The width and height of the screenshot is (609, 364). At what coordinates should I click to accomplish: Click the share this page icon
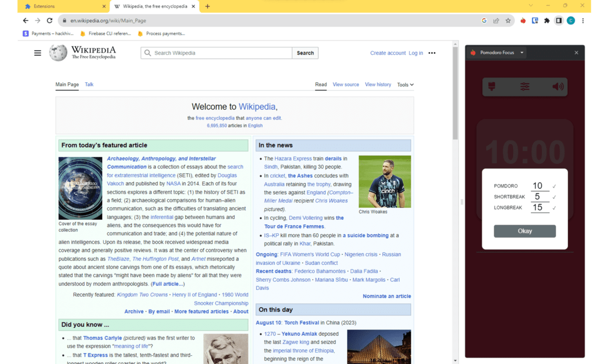[x=496, y=21]
